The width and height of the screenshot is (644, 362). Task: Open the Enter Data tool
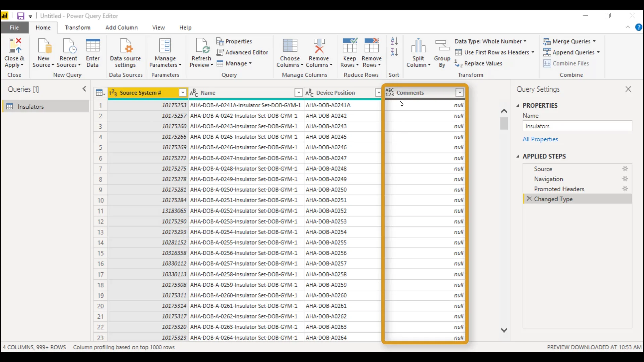pos(93,46)
